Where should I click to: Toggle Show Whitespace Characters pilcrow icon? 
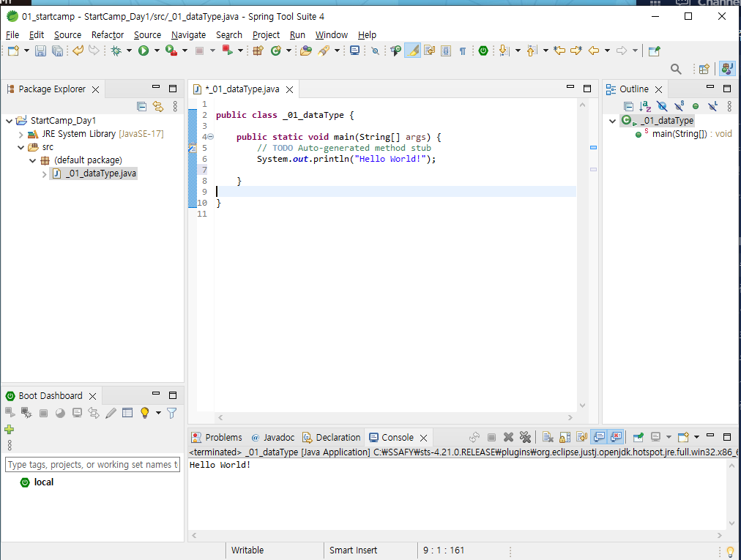point(463,51)
